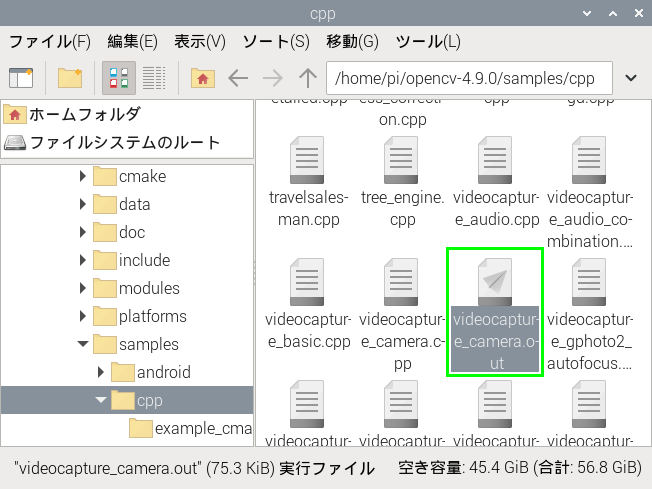Switch to detailed list view mode
The height and width of the screenshot is (489, 652).
click(154, 78)
